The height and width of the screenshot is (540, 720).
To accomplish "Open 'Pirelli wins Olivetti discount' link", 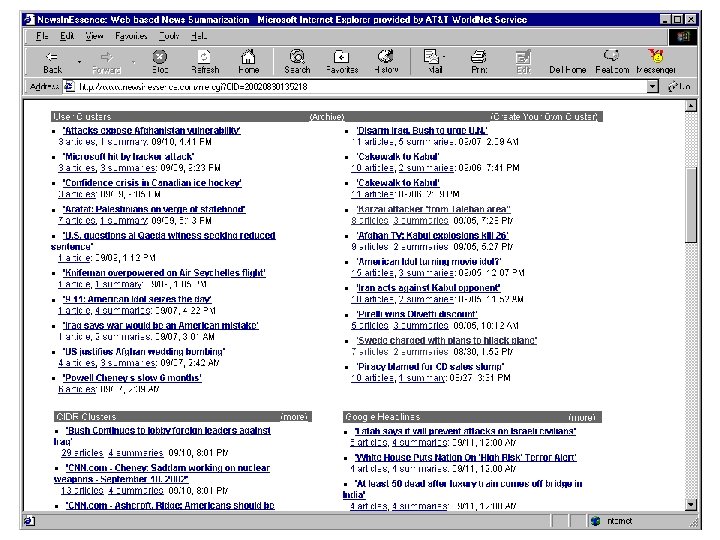I will point(417,314).
